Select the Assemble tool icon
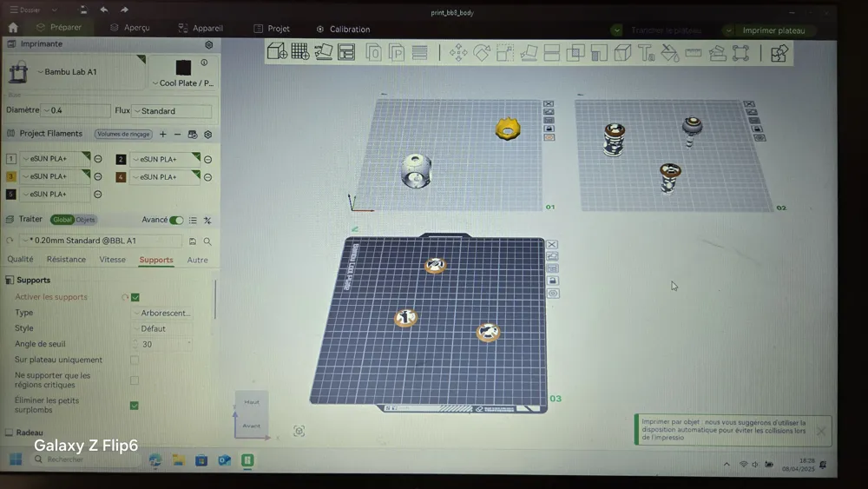Image resolution: width=868 pixels, height=489 pixels. point(718,53)
